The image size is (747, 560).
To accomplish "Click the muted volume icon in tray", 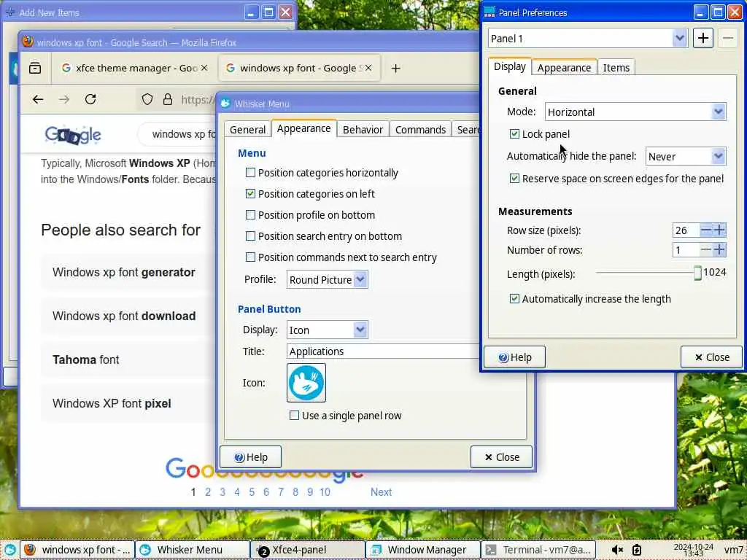I will pyautogui.click(x=617, y=550).
